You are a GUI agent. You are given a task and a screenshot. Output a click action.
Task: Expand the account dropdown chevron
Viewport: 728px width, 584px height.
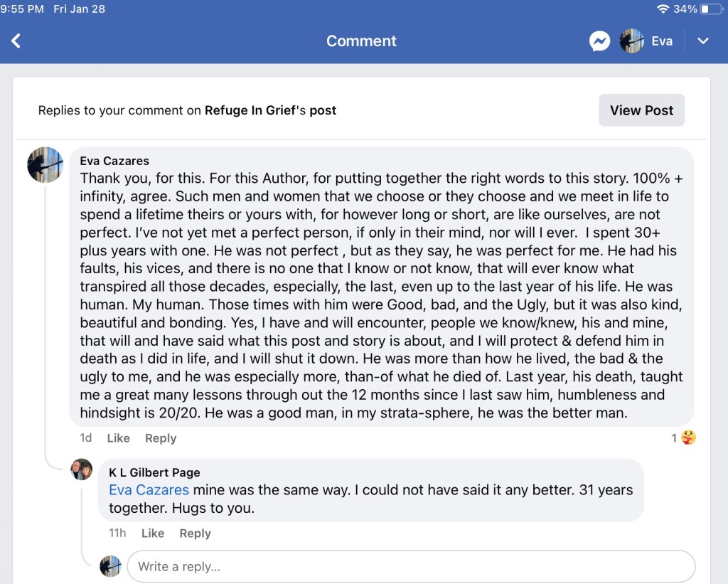703,41
